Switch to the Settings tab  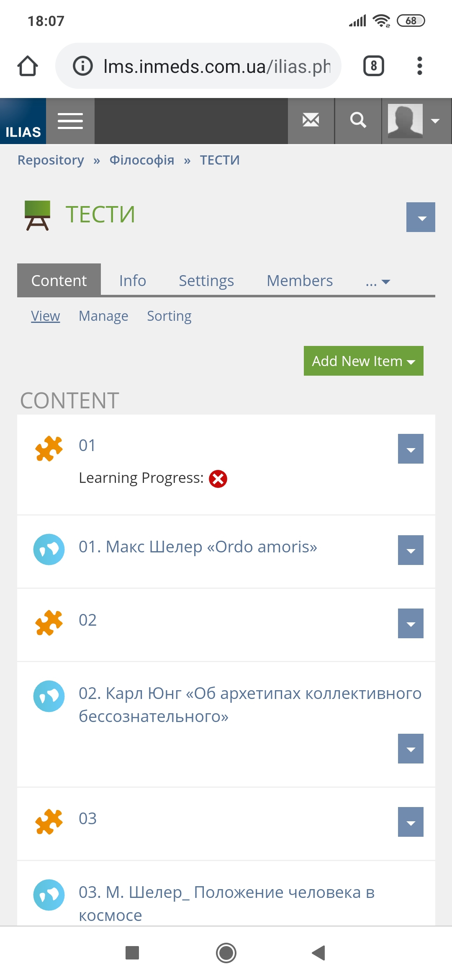(206, 281)
